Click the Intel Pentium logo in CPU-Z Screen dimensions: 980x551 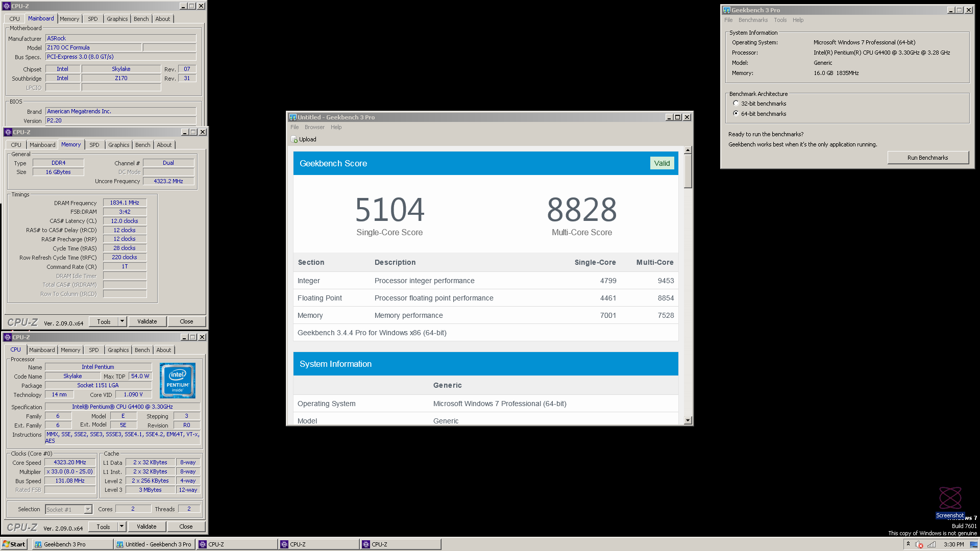point(178,381)
